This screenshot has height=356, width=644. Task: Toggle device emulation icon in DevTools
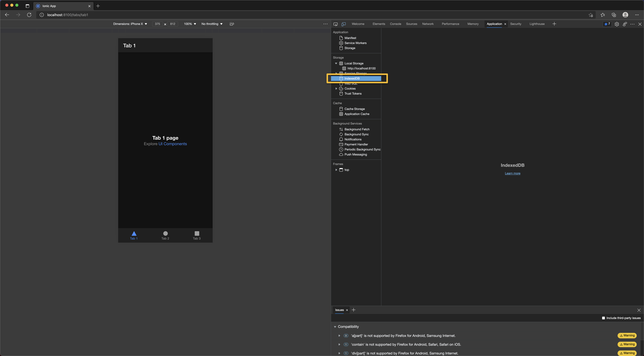click(x=344, y=24)
